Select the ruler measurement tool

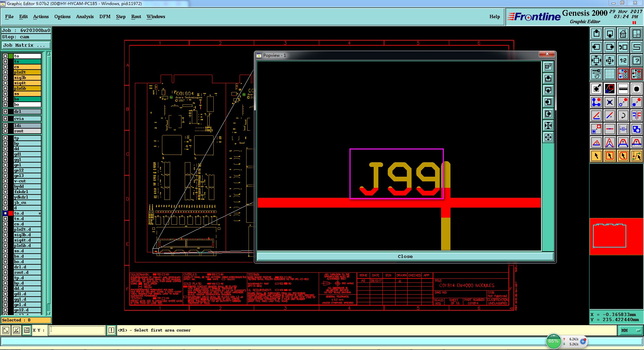(623, 89)
